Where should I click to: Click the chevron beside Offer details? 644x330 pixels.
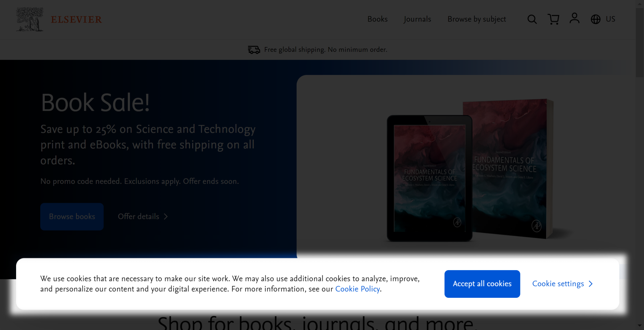click(x=166, y=217)
